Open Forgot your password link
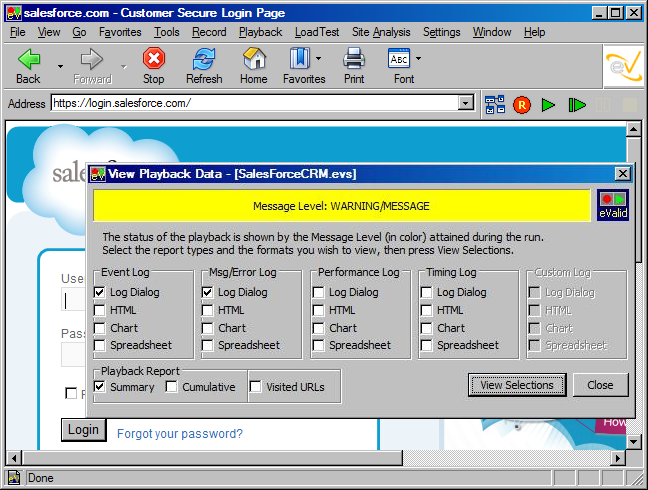The width and height of the screenshot is (648, 490). coord(180,433)
